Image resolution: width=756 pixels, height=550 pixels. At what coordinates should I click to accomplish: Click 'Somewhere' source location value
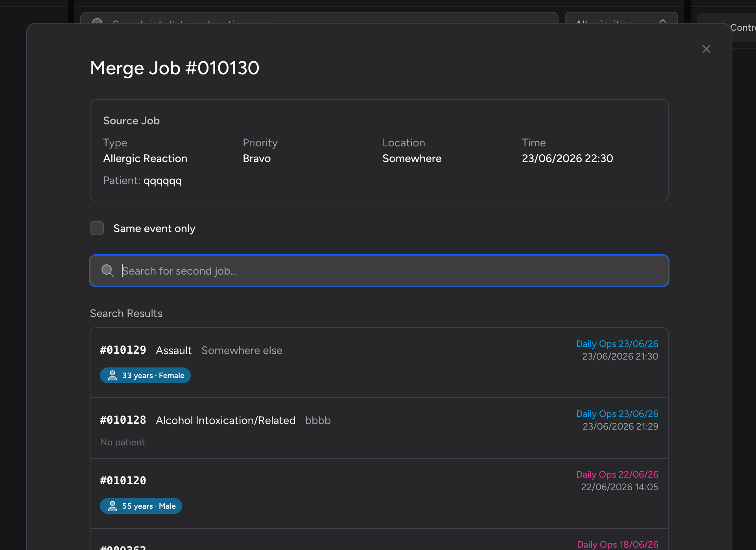(x=412, y=159)
